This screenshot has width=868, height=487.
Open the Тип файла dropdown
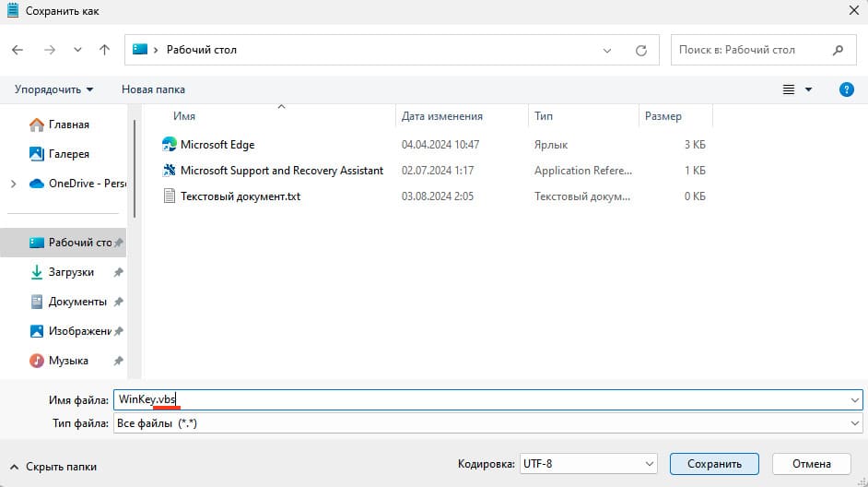tap(487, 422)
